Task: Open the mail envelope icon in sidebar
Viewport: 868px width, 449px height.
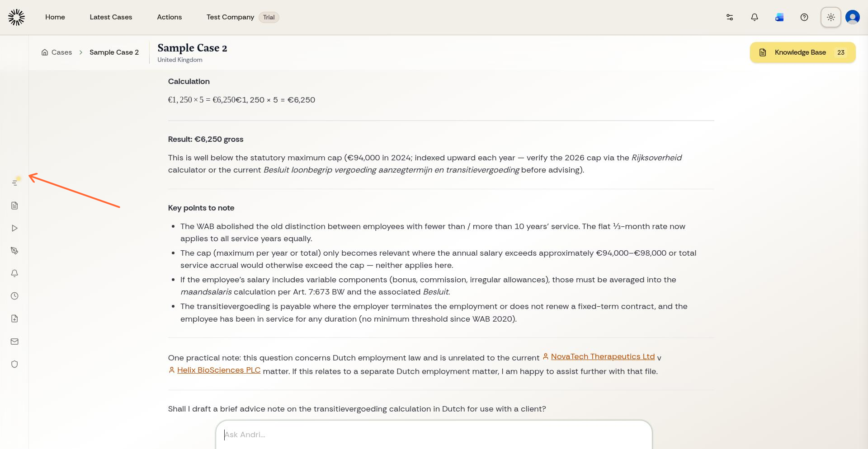Action: [x=14, y=341]
